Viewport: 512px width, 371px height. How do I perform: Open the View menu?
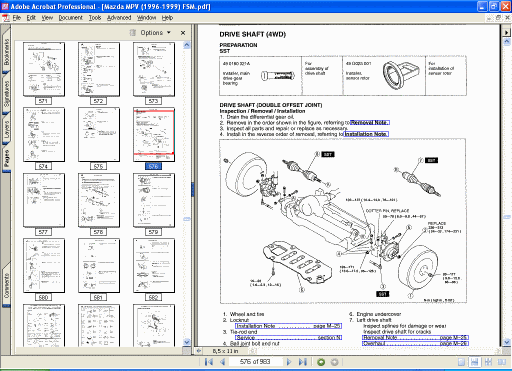pos(47,18)
